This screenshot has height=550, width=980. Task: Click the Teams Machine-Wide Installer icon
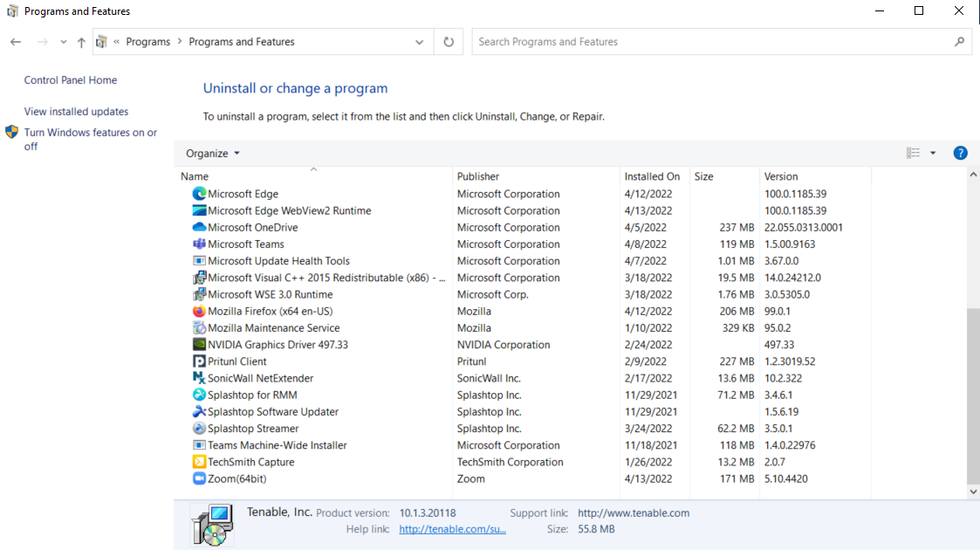[199, 445]
